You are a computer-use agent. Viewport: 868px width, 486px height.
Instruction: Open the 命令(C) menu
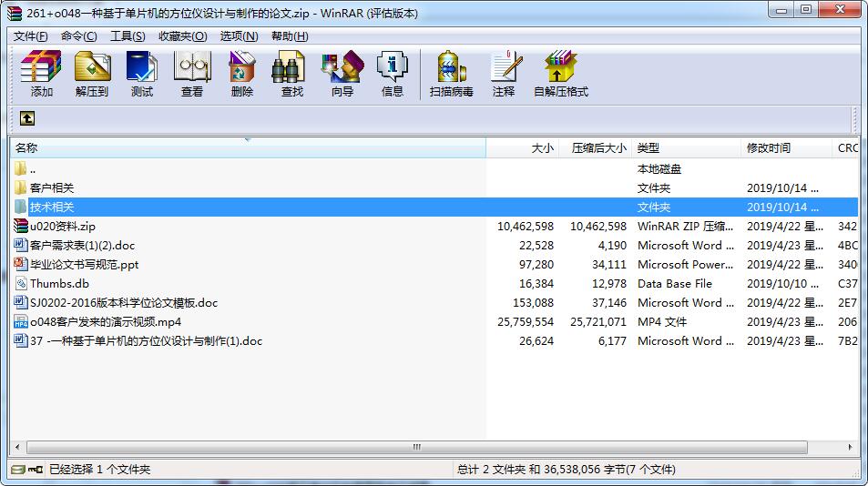pyautogui.click(x=78, y=35)
